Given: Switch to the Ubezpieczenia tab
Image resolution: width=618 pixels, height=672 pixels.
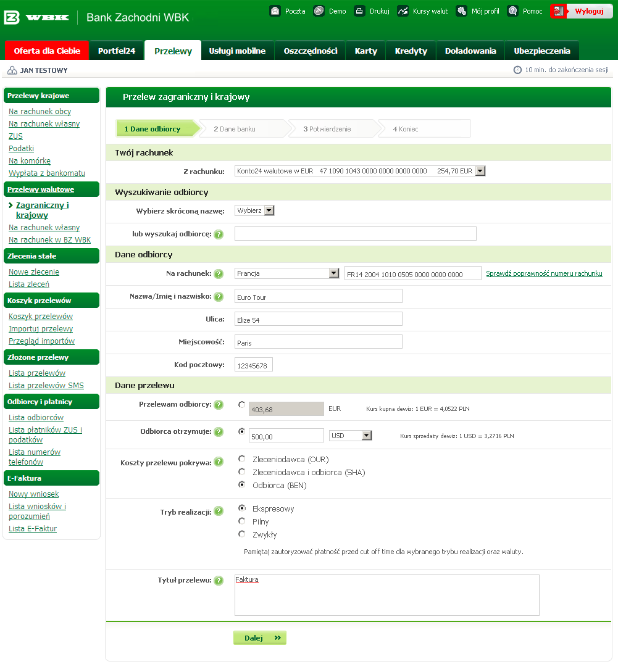Looking at the screenshot, I should pyautogui.click(x=542, y=51).
